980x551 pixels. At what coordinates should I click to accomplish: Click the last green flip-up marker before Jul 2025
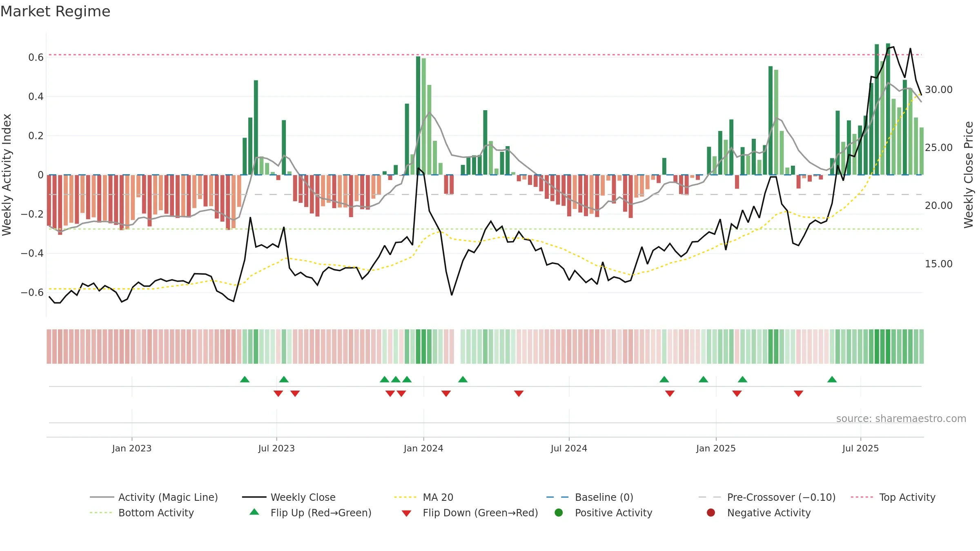pos(832,380)
